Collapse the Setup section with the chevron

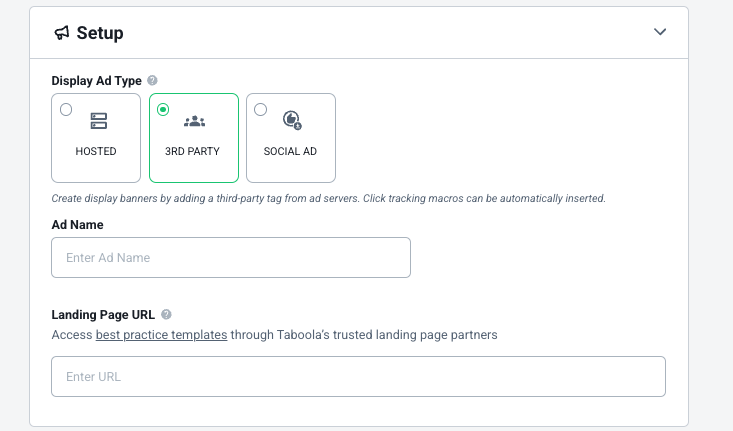pyautogui.click(x=660, y=32)
